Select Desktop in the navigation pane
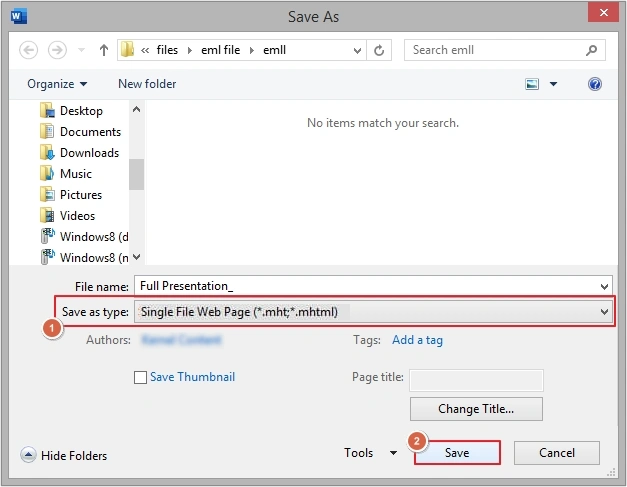This screenshot has height=487, width=627. click(81, 111)
